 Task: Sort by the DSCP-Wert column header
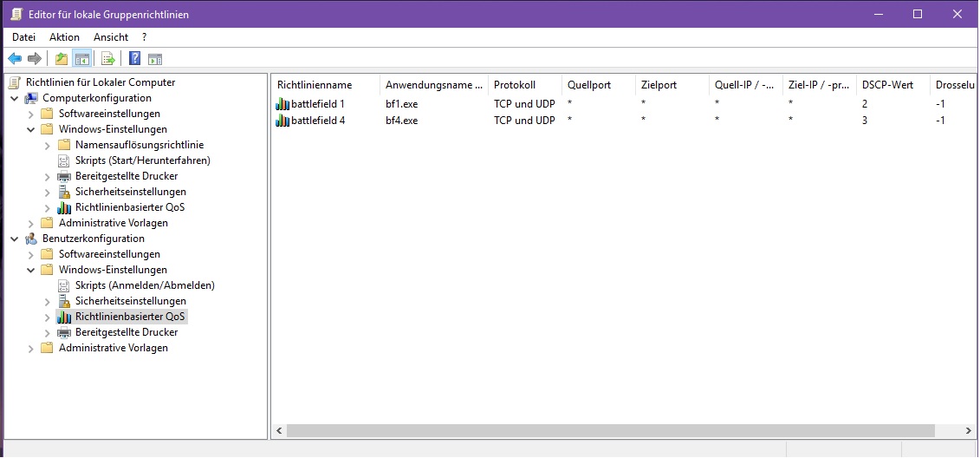[893, 84]
